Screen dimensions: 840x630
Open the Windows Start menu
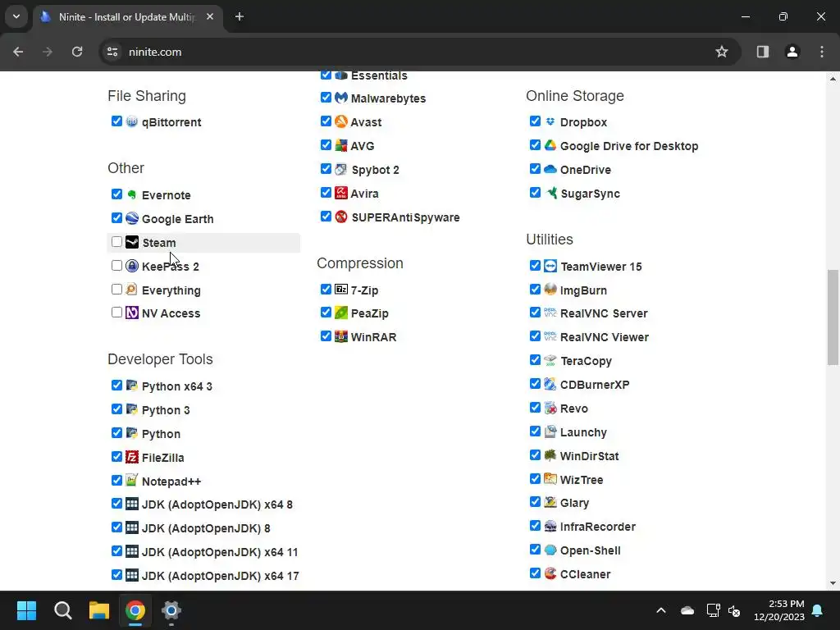pyautogui.click(x=26, y=610)
